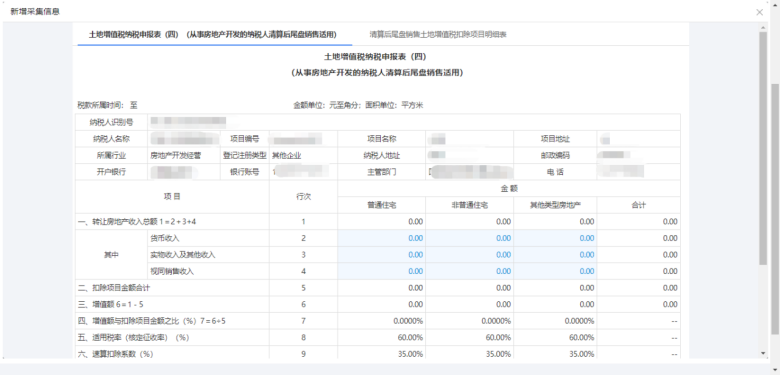The height and width of the screenshot is (376, 780).
Task: Click 纳税人地址 label
Action: coord(382,155)
